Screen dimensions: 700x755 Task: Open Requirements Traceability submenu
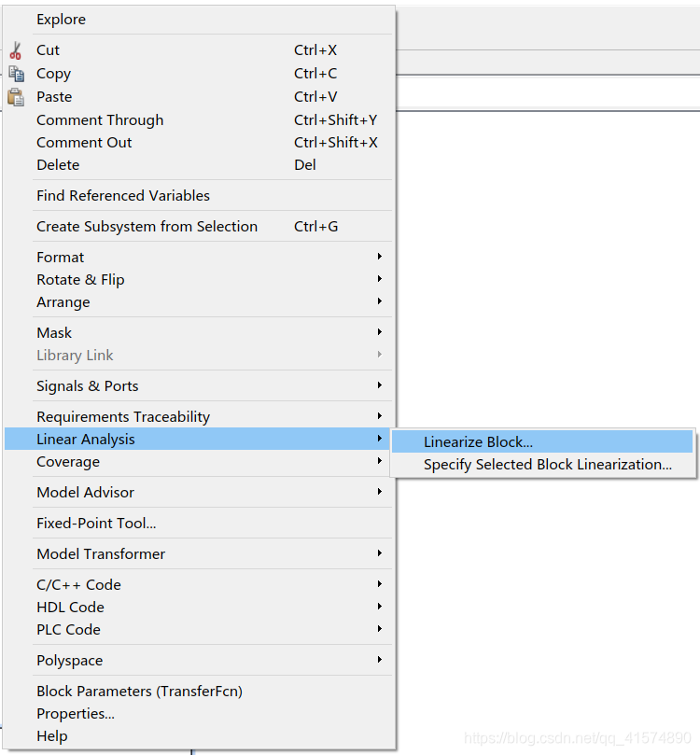point(200,416)
